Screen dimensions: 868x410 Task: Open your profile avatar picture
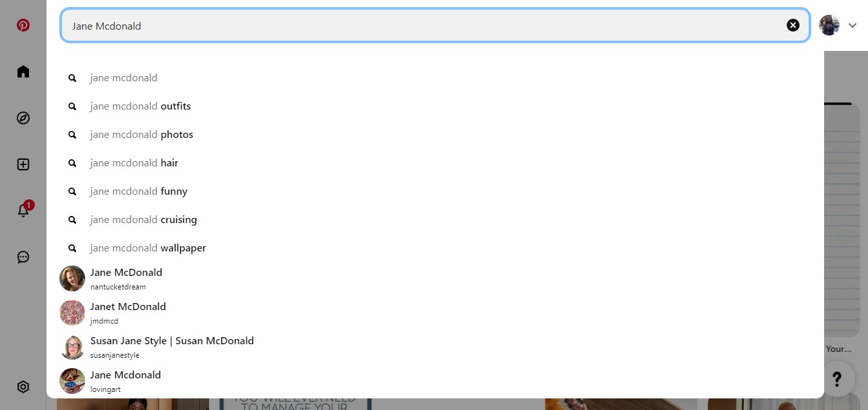(829, 25)
